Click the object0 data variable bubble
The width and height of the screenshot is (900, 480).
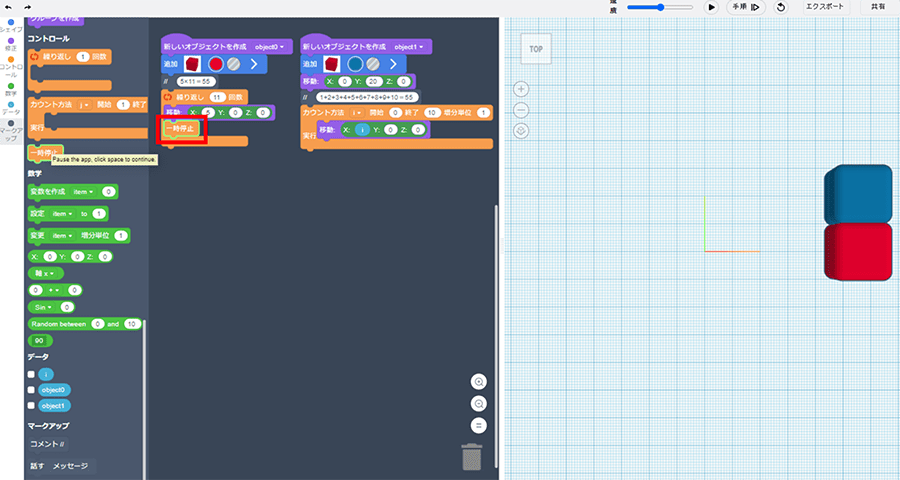[x=54, y=390]
